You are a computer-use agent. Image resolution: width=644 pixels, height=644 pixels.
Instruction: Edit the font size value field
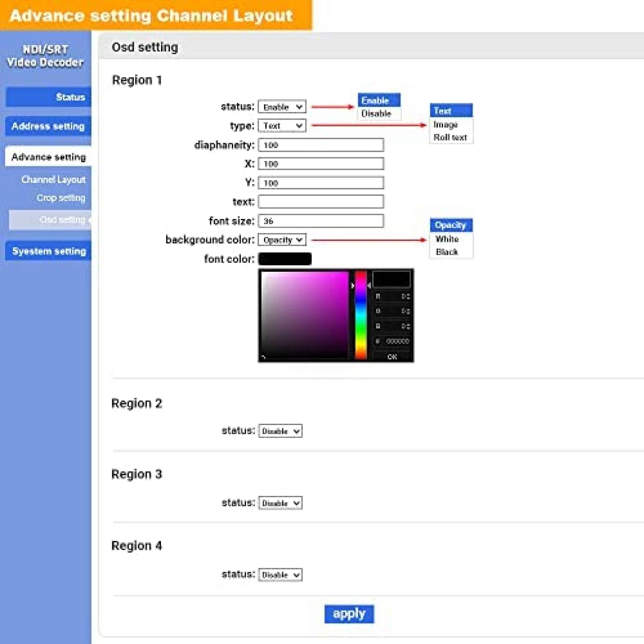coord(320,221)
